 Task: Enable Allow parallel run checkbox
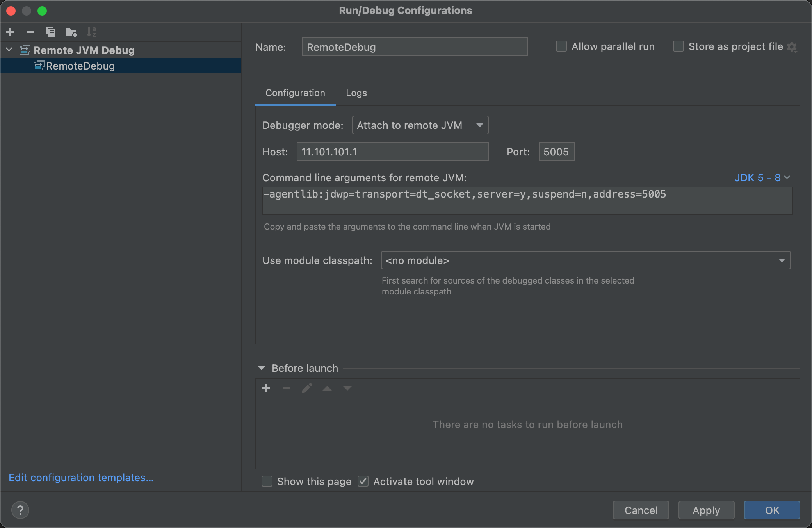pyautogui.click(x=561, y=46)
